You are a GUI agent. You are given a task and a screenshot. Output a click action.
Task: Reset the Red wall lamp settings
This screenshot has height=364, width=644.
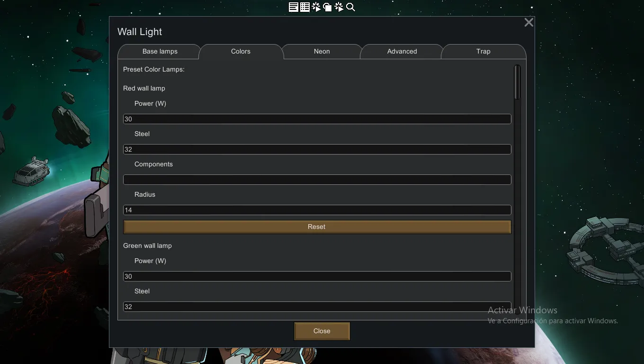317,227
